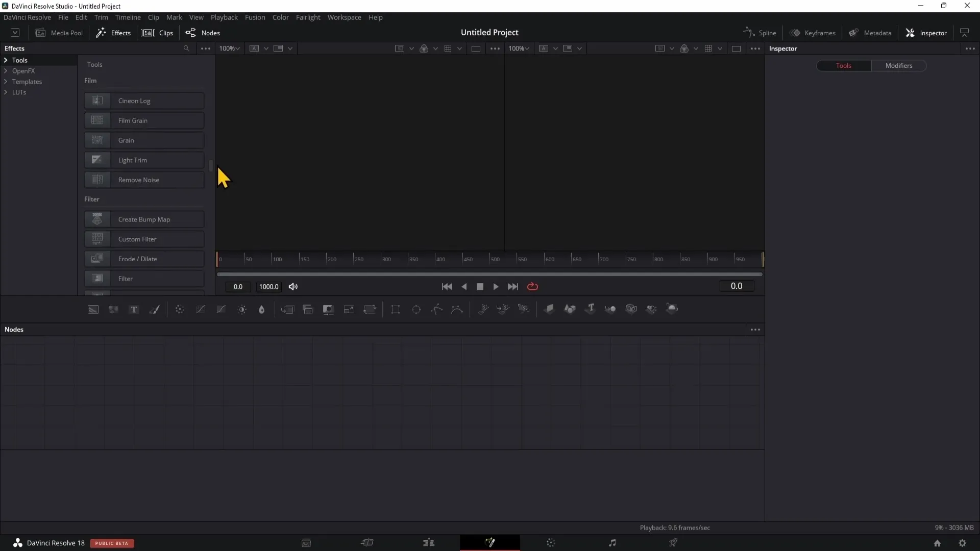The image size is (980, 551).
Task: Click the playhead start position field
Action: point(237,286)
